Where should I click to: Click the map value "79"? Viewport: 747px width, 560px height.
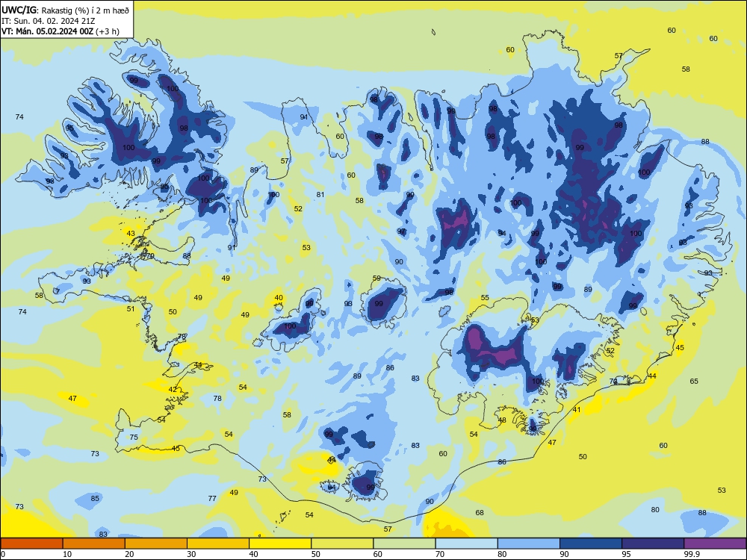[150, 256]
